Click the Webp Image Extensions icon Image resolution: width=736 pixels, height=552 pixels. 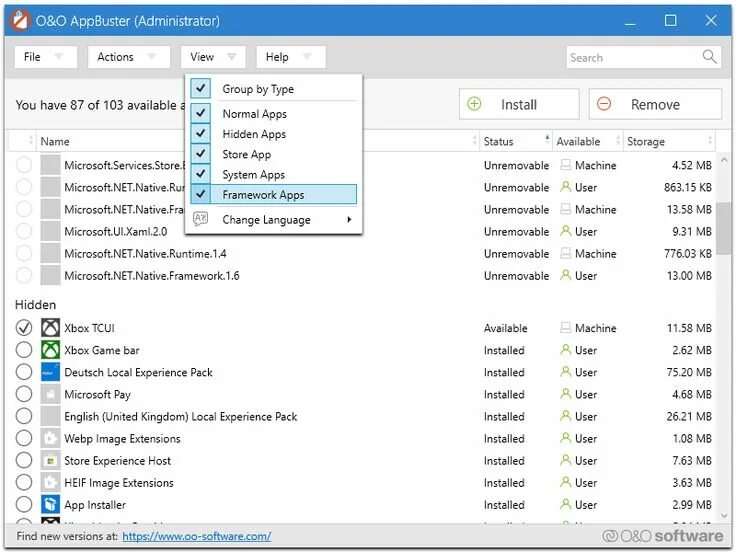(x=50, y=438)
